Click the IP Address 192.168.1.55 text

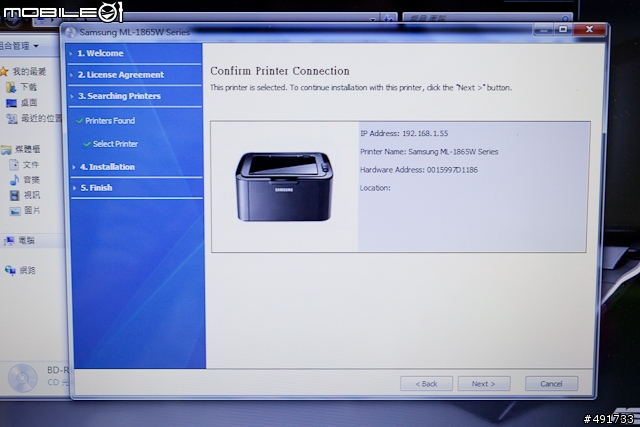point(404,133)
